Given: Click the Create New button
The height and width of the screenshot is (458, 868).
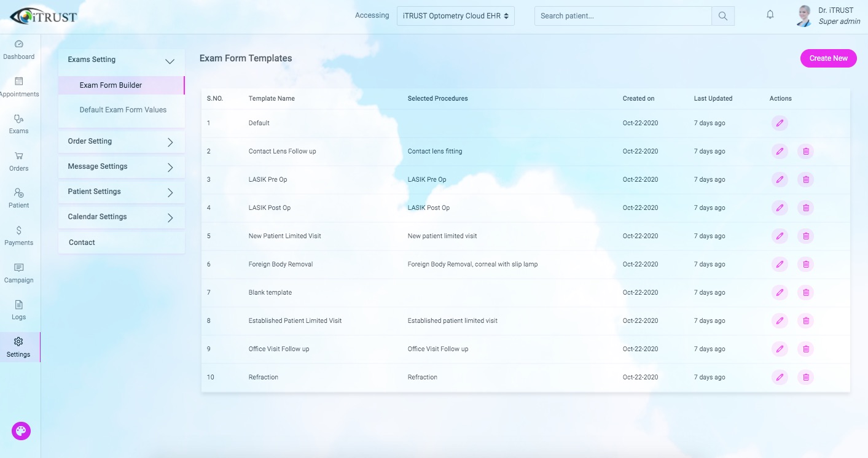Looking at the screenshot, I should 827,58.
